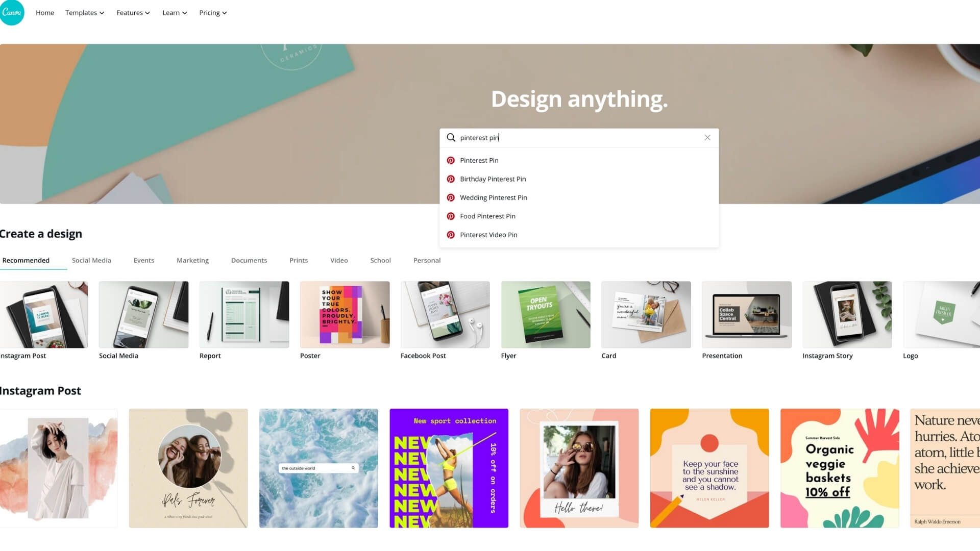Select the Hello there polaroid template
Viewport: 980px width, 551px height.
[579, 468]
